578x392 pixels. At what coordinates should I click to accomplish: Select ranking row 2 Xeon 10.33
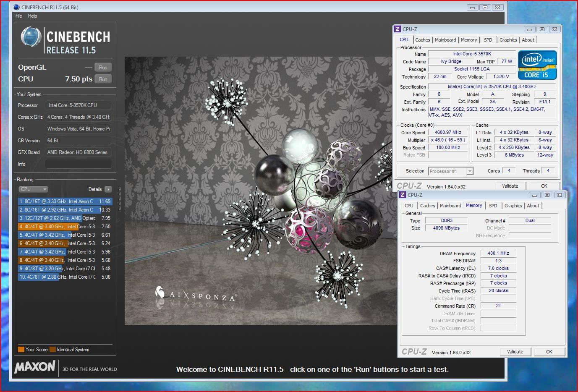[65, 210]
